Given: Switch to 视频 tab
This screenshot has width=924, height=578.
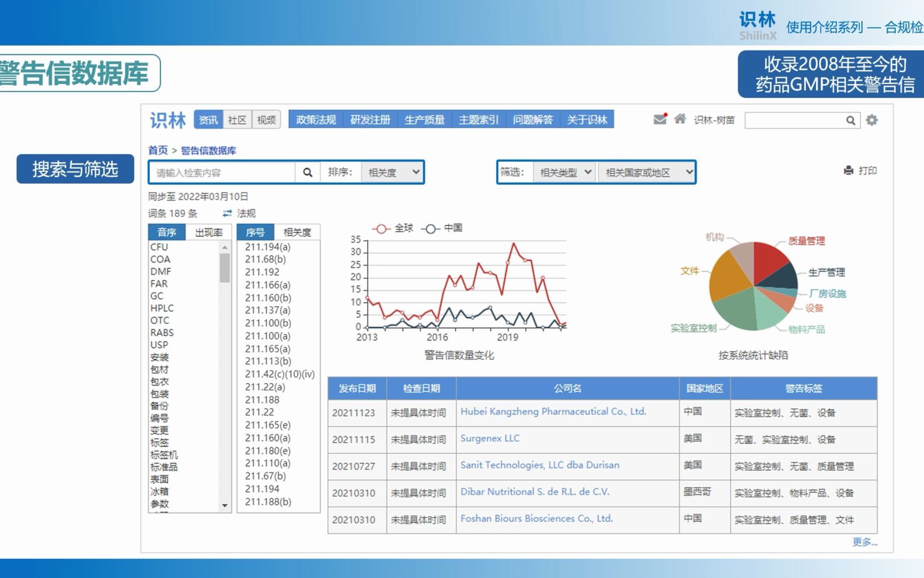Looking at the screenshot, I should (x=266, y=120).
